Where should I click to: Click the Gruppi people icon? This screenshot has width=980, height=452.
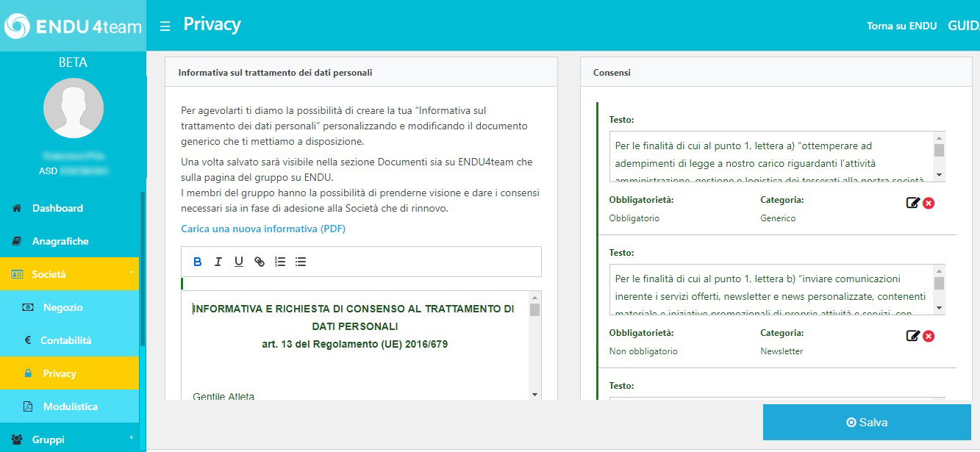point(17,440)
